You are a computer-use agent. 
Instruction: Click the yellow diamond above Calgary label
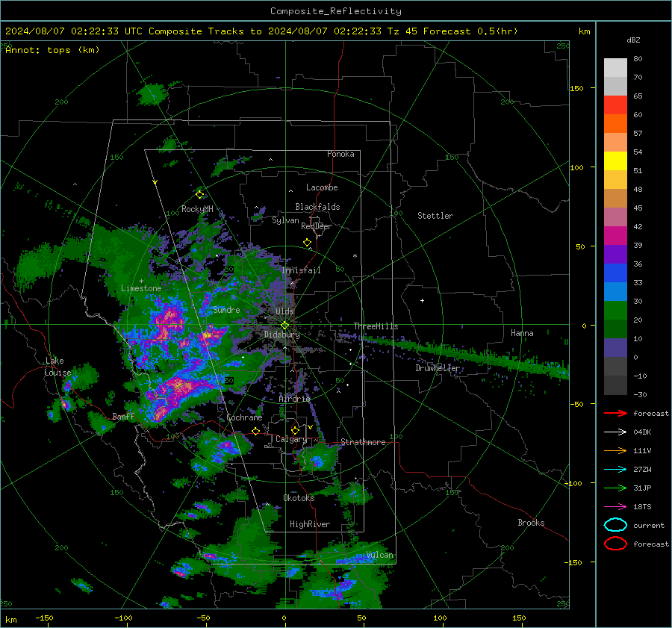tap(295, 430)
